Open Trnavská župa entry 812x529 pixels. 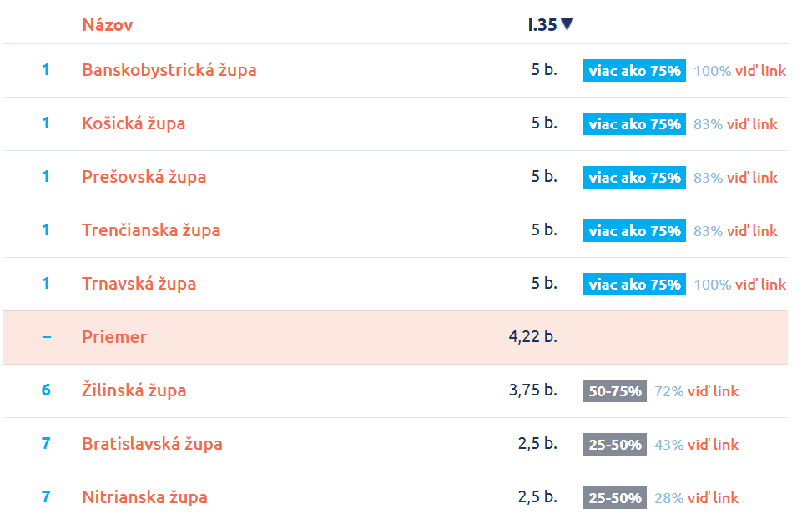click(x=139, y=284)
